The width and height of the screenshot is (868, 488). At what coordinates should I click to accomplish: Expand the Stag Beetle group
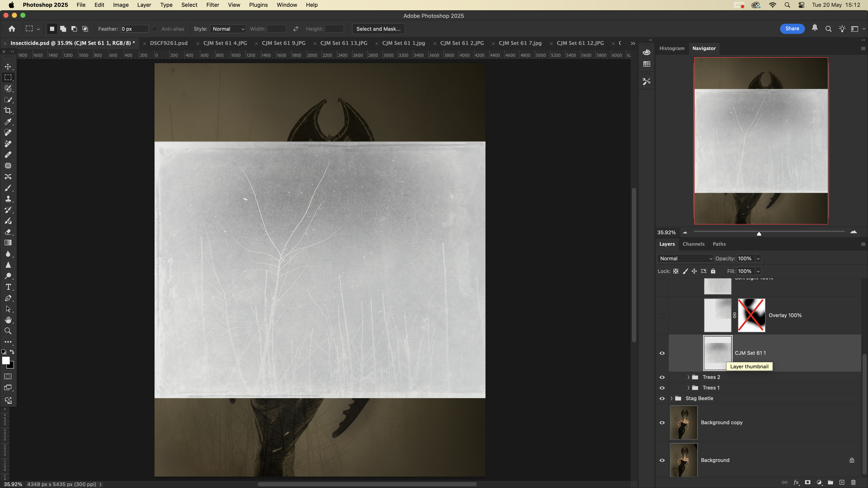pos(671,398)
